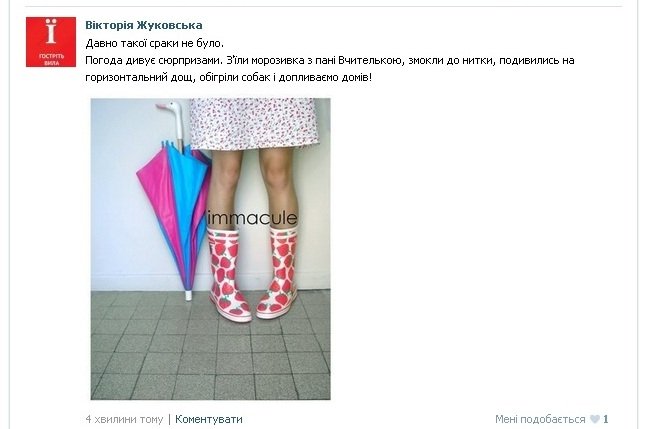645x429 pixels.
Task: Open author profile Вікторія Жуковська
Action: pos(144,25)
